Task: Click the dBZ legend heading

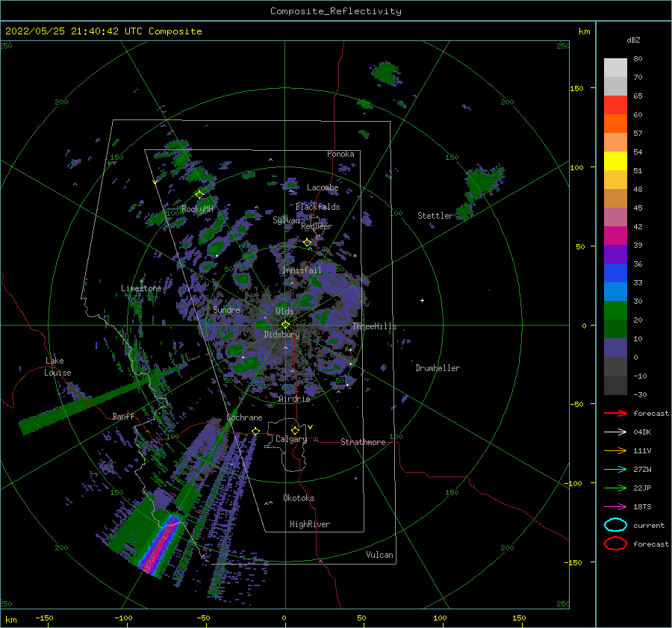Action: click(633, 40)
